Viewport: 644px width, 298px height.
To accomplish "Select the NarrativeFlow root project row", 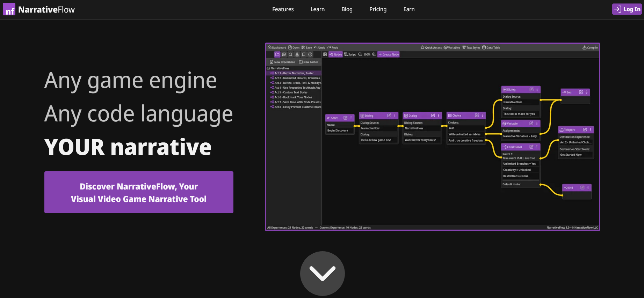I will tap(294, 68).
